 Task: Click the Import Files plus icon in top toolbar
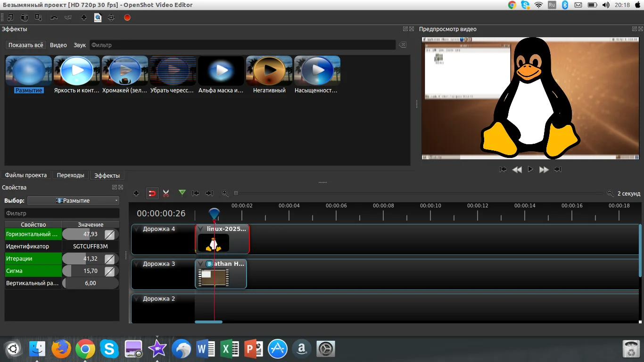(x=84, y=18)
